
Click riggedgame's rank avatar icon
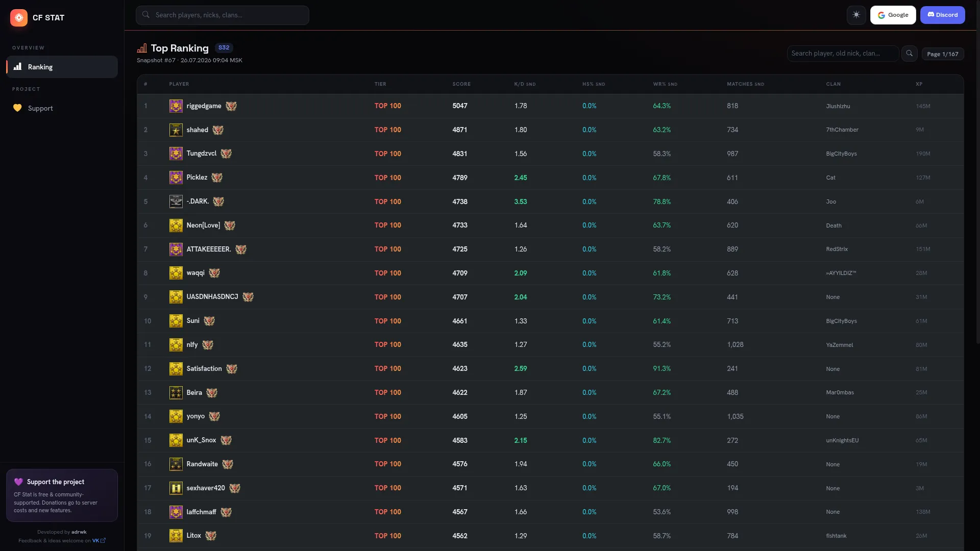pyautogui.click(x=176, y=106)
